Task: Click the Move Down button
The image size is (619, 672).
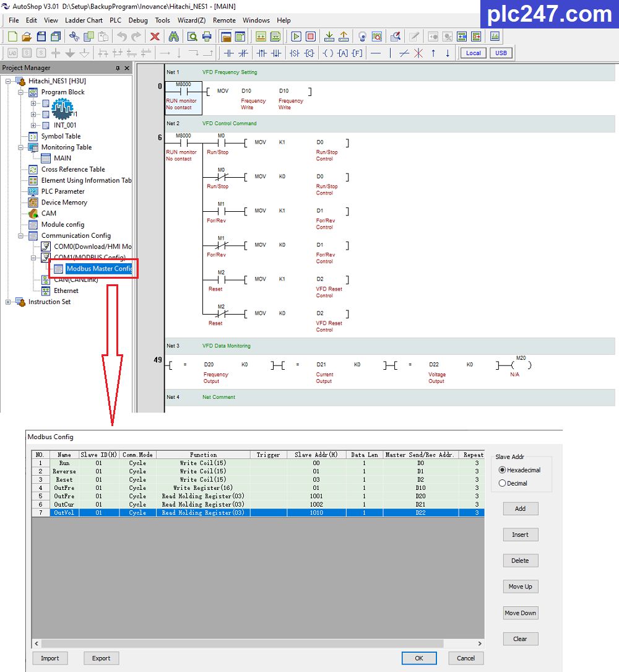Action: point(520,613)
